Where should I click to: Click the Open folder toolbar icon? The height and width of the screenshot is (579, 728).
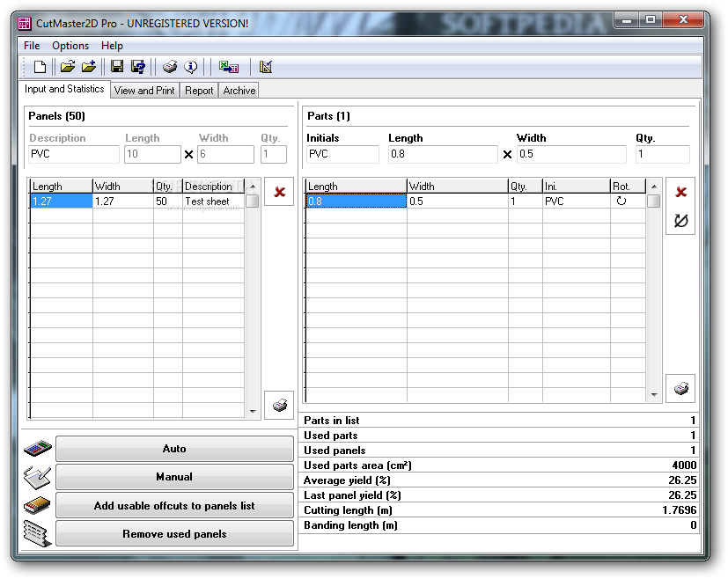pos(67,67)
